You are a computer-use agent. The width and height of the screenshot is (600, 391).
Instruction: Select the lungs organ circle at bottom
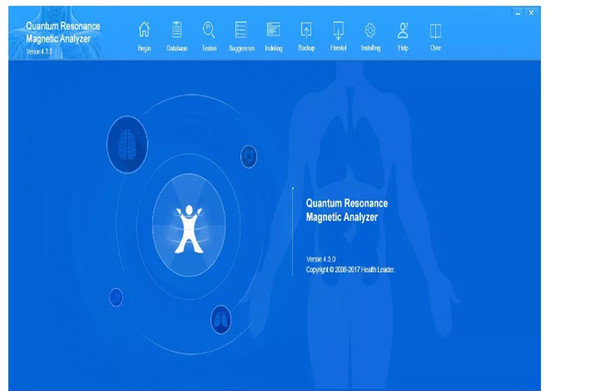(221, 319)
